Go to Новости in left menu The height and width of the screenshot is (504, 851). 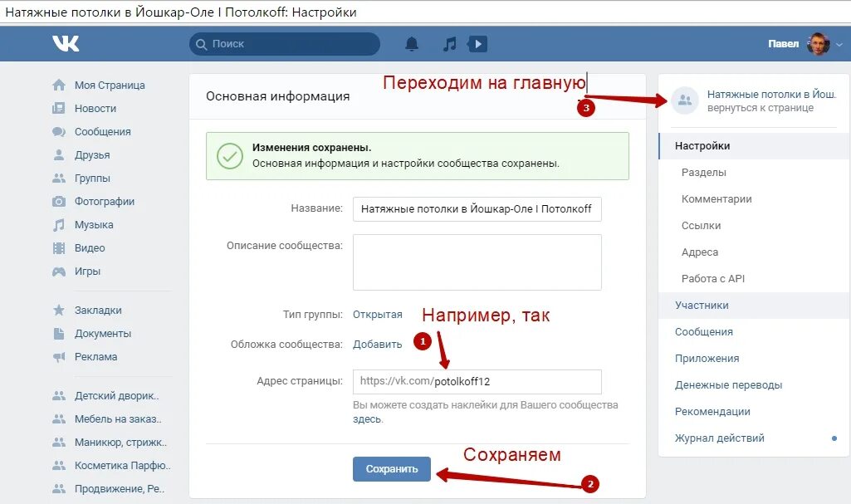(x=95, y=109)
